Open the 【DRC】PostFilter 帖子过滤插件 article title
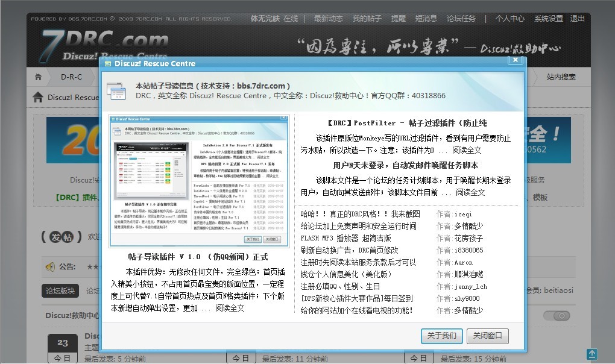The width and height of the screenshot is (615, 364). (407, 123)
